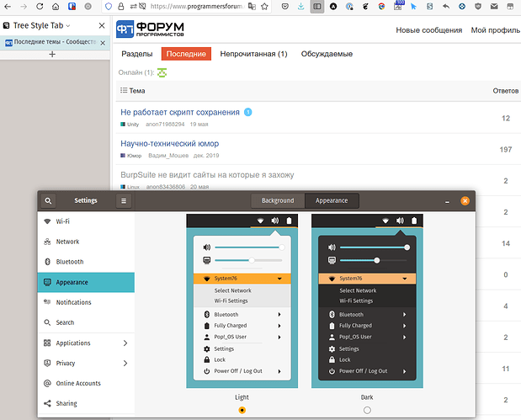Click the reply arrow extension icon
This screenshot has width=521, height=420.
(446, 7)
